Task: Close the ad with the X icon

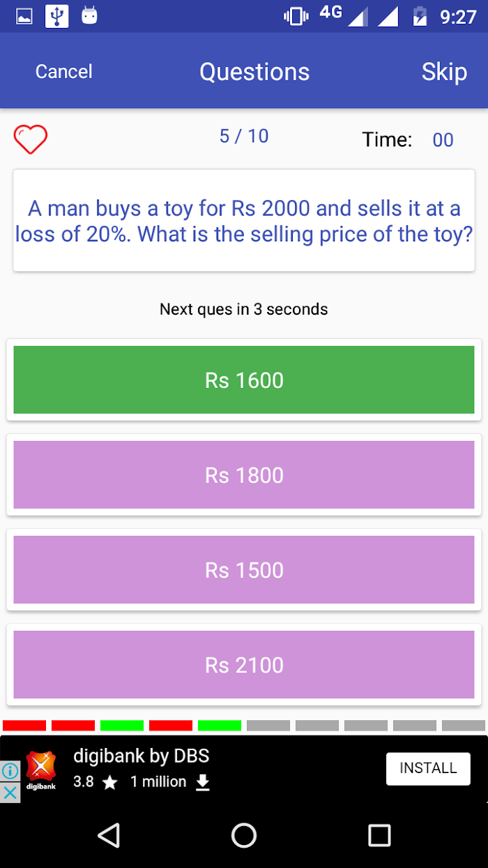Action: click(x=10, y=793)
